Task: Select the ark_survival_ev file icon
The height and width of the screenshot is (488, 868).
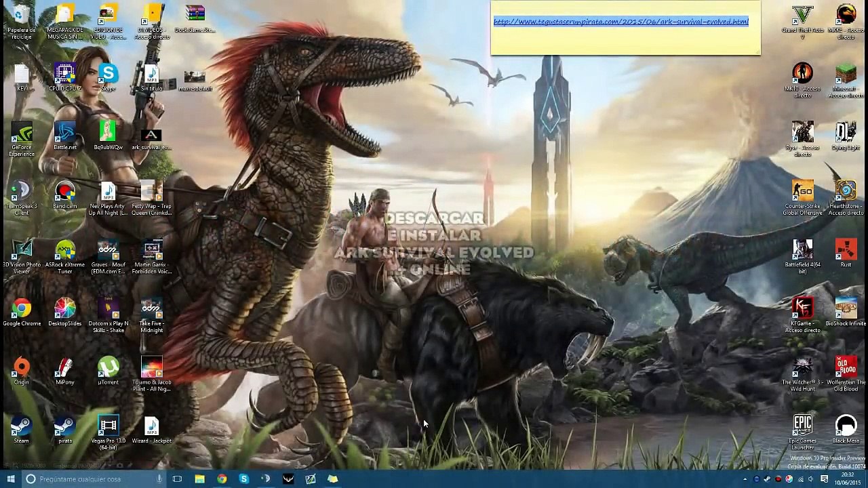Action: coord(151,139)
